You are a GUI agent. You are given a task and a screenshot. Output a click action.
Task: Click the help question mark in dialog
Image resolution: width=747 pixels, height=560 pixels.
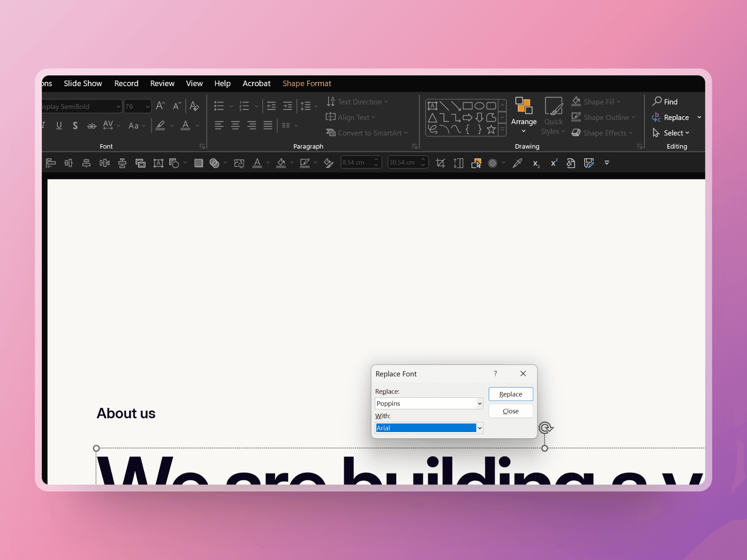(x=495, y=374)
